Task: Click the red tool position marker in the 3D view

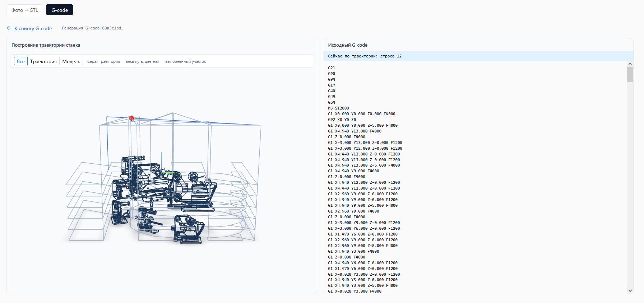Action: click(131, 118)
